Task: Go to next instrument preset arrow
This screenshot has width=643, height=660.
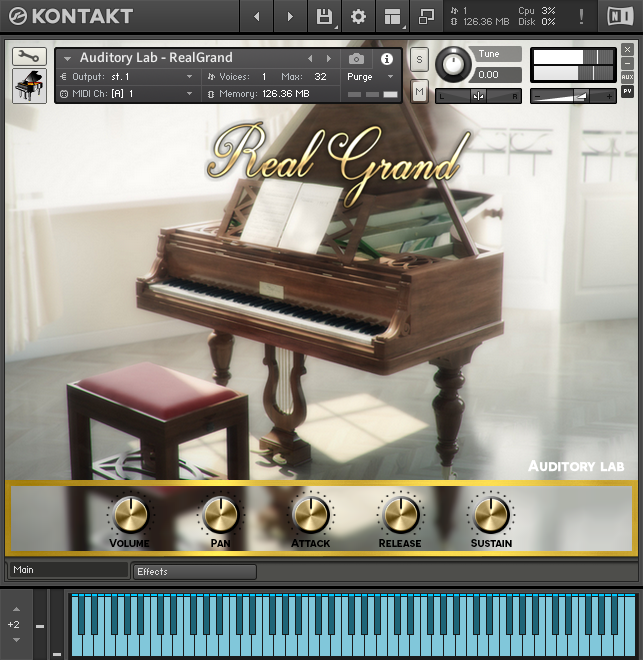Action: 326,59
